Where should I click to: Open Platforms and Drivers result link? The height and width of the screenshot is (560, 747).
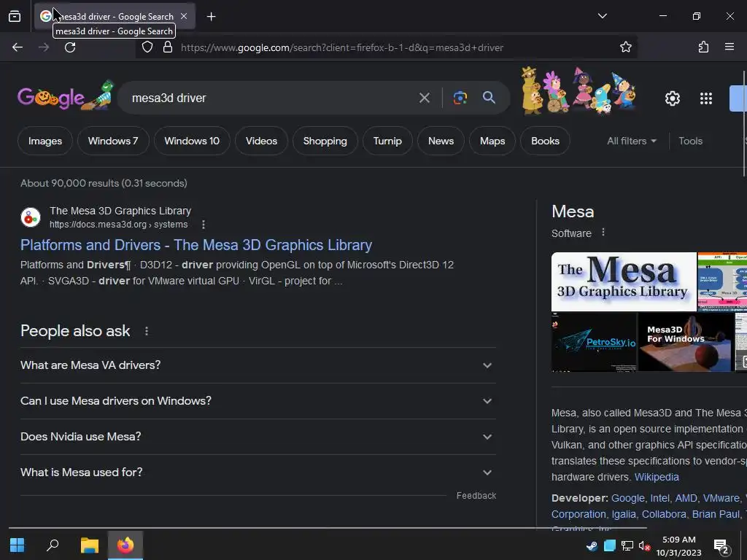pyautogui.click(x=196, y=245)
